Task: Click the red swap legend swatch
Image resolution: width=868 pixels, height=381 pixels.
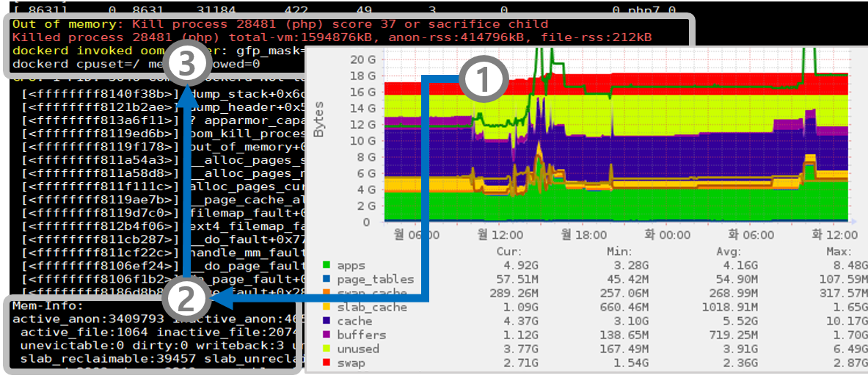Action: pos(326,363)
